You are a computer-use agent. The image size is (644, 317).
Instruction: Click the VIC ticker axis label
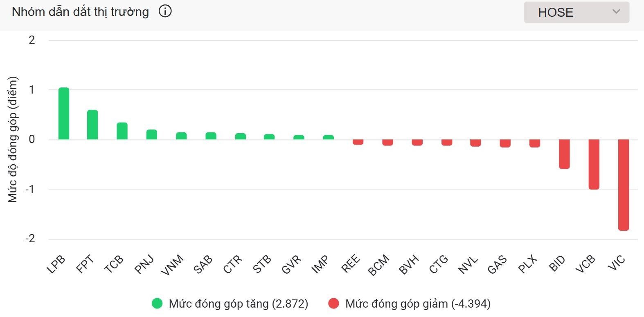pyautogui.click(x=617, y=263)
